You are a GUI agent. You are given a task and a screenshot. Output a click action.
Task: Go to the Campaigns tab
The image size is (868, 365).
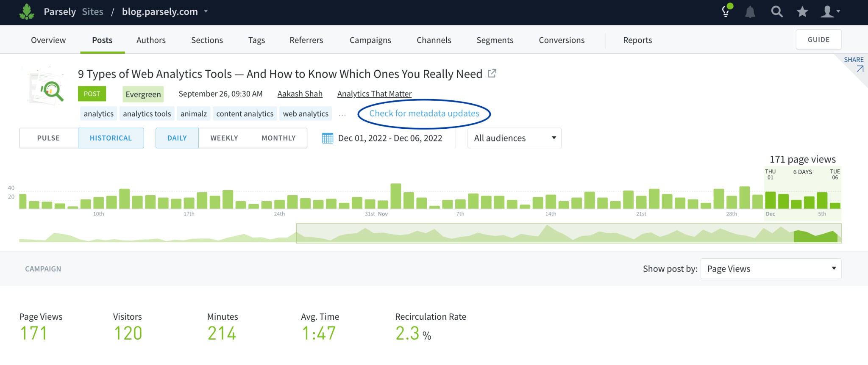click(x=370, y=40)
